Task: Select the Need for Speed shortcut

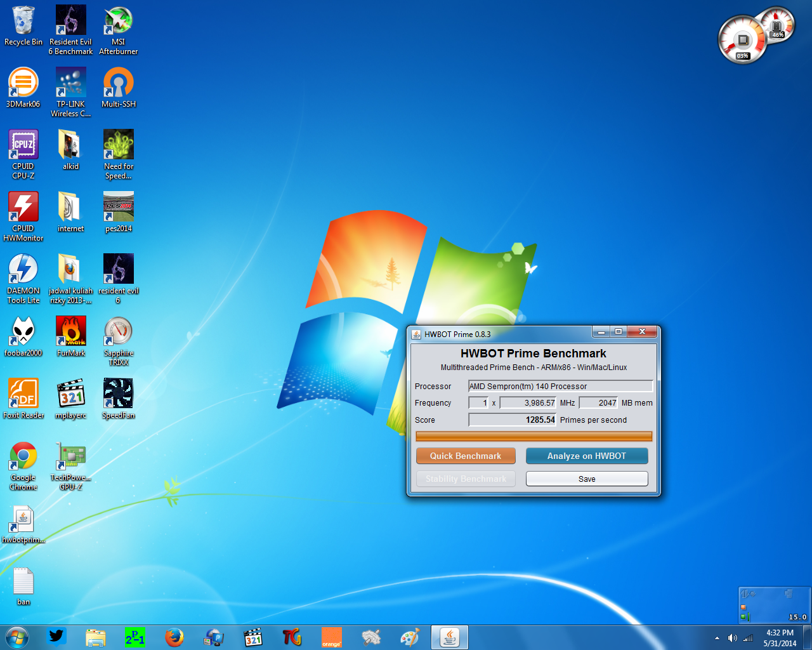Action: click(x=119, y=154)
